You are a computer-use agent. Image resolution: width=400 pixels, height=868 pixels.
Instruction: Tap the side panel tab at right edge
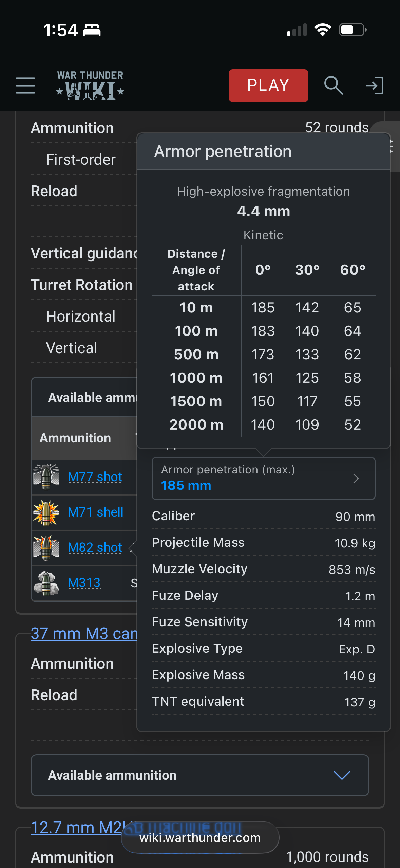tap(394, 147)
